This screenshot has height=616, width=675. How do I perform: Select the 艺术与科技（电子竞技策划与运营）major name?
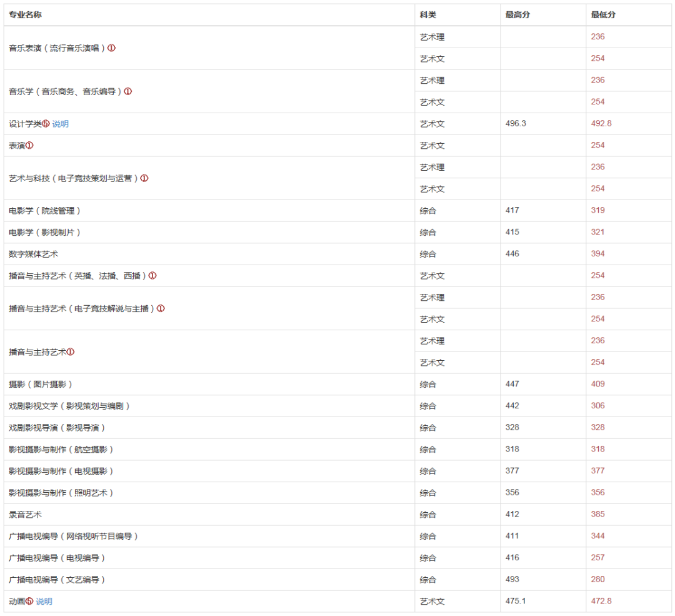[x=74, y=178]
